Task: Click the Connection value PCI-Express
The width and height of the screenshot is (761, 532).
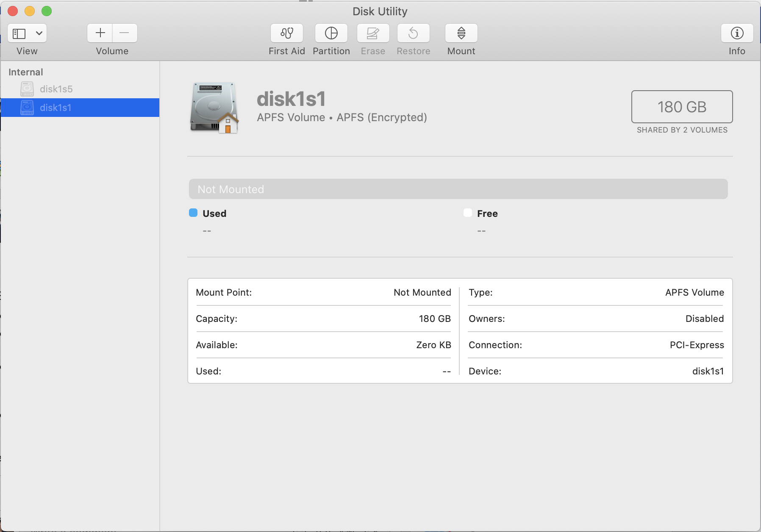Action: pyautogui.click(x=697, y=345)
